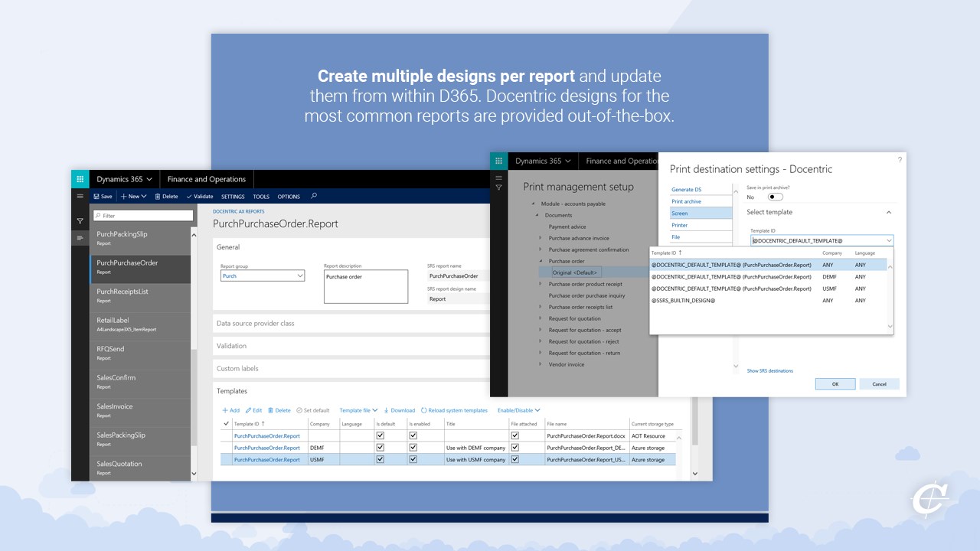Open the app launcher waffle in Docentric reports window
Image resolution: width=980 pixels, height=551 pixels.
tap(80, 179)
